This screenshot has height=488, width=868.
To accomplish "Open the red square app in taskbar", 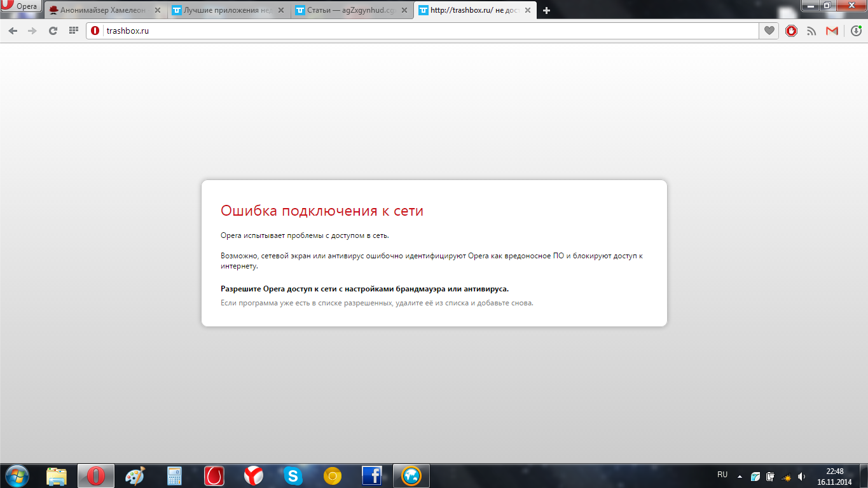I will (x=214, y=475).
